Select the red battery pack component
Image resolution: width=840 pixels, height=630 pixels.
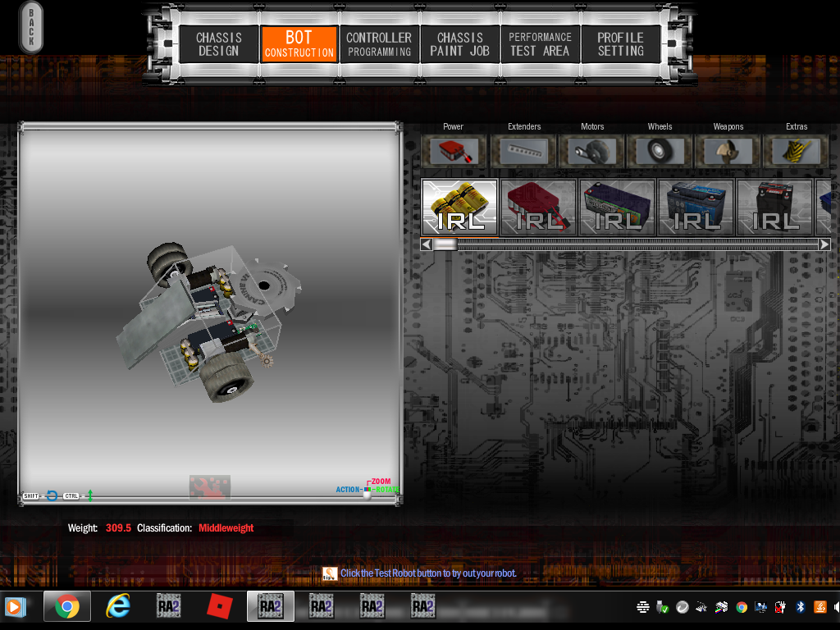click(x=538, y=208)
